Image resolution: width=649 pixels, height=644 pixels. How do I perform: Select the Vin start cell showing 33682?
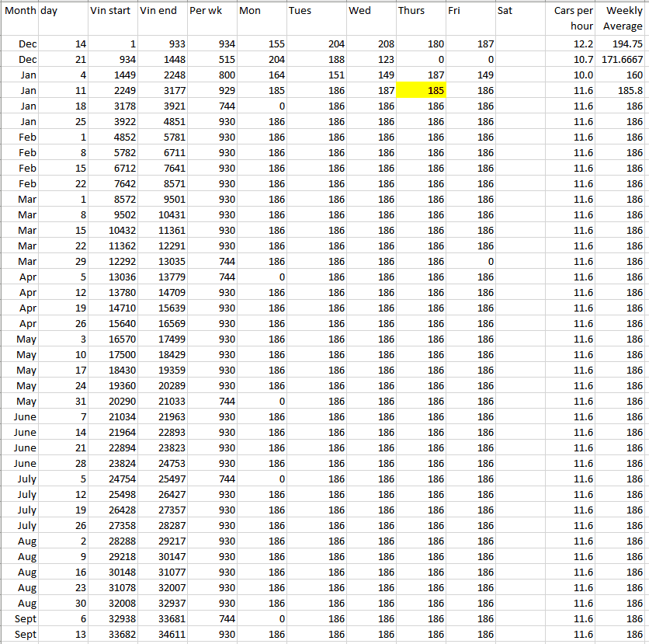click(112, 635)
